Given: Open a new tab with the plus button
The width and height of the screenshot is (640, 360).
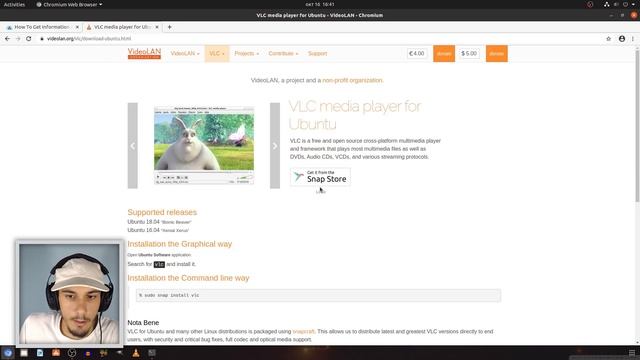Looking at the screenshot, I should pos(169,27).
